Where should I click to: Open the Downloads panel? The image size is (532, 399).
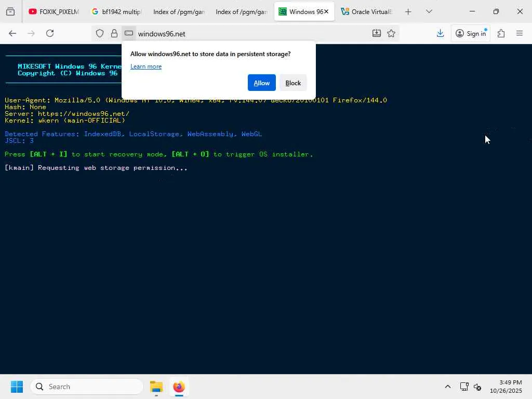(x=441, y=33)
